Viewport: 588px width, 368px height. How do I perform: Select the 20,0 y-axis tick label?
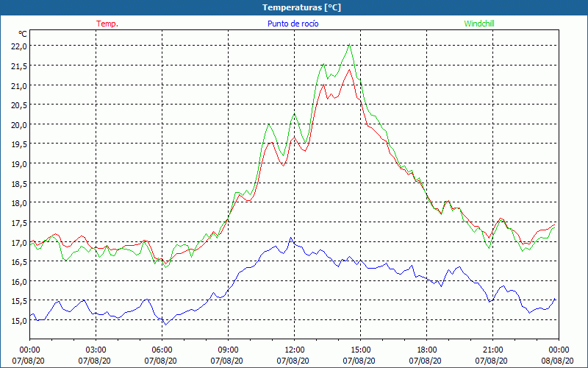click(18, 124)
